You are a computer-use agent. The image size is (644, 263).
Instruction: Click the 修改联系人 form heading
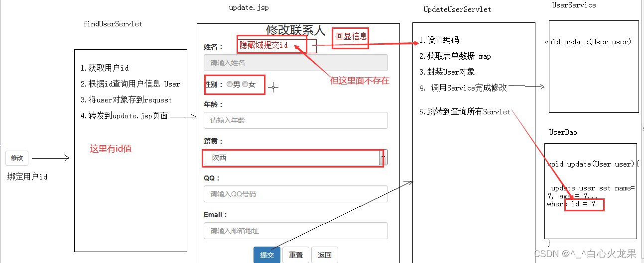pyautogui.click(x=296, y=30)
